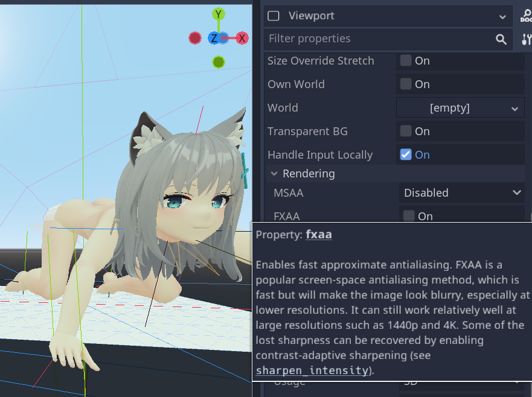Viewport: 532px width, 397px height.
Task: Open the documentation icon beside Viewport
Action: (526, 16)
